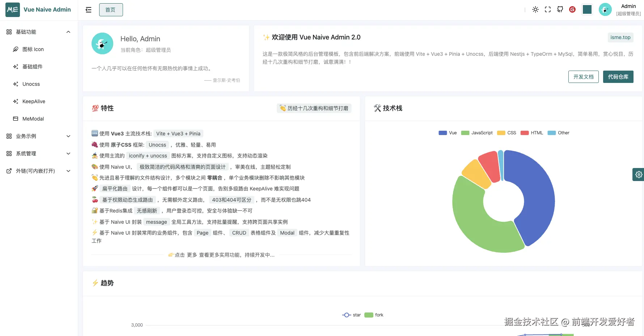This screenshot has height=336, width=644.
Task: Open the Unocss menu item
Action: click(39, 84)
